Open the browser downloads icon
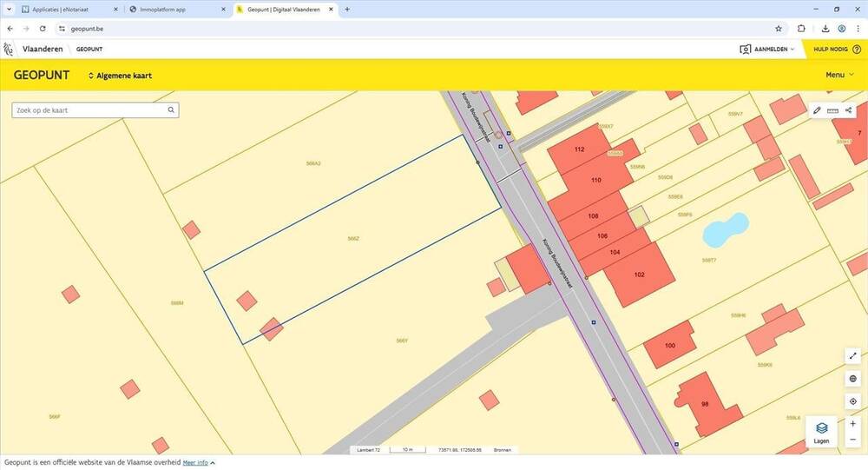This screenshot has height=470, width=868. (x=825, y=29)
